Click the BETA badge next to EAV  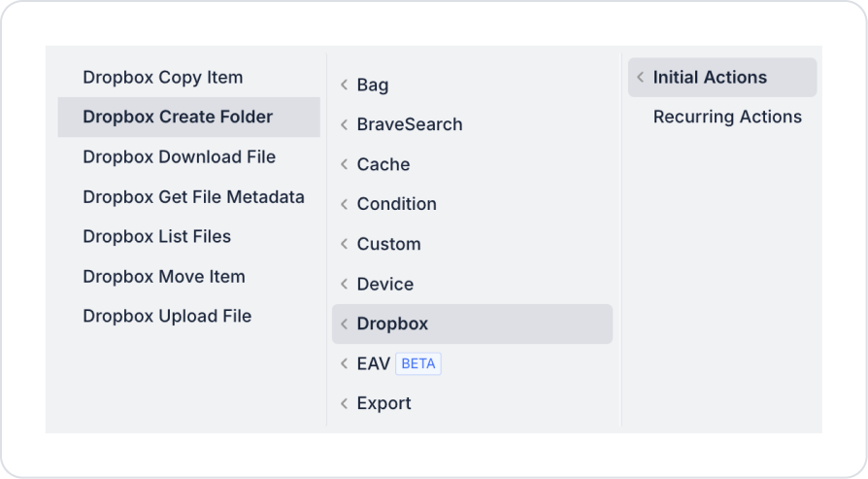click(418, 363)
